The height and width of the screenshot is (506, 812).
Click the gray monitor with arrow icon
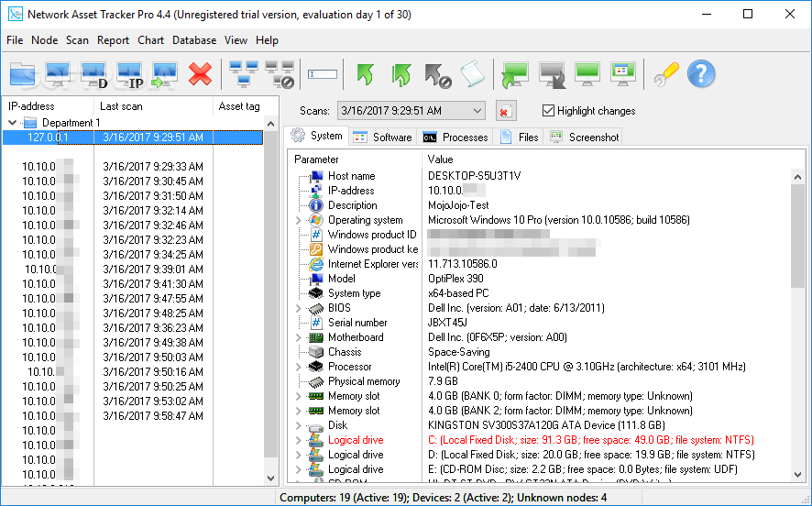(552, 75)
